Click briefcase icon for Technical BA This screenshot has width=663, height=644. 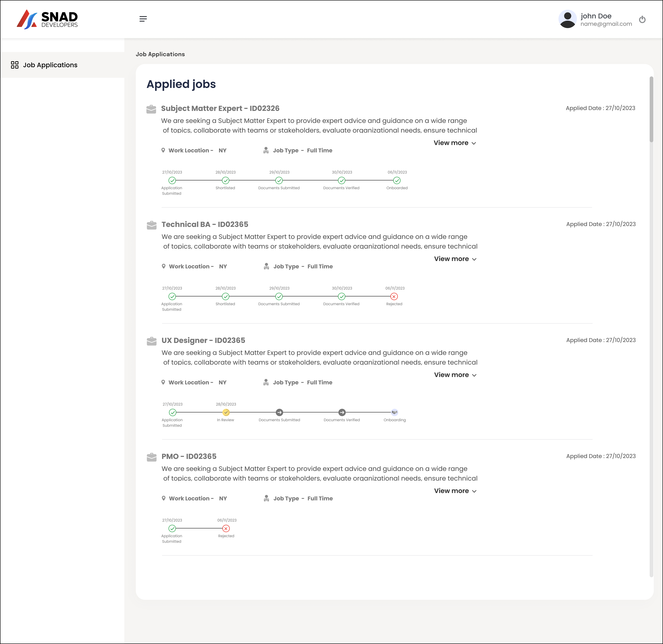[x=152, y=225]
